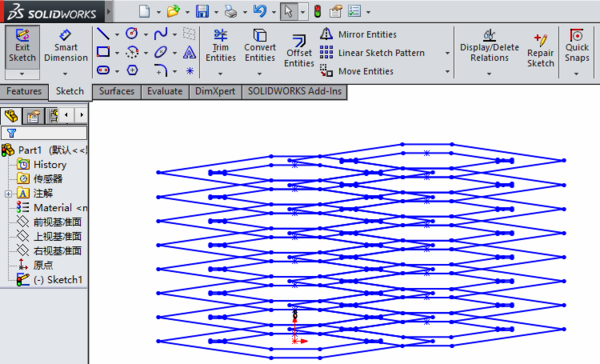The width and height of the screenshot is (600, 364).
Task: Save the document with Save icon
Action: [202, 11]
